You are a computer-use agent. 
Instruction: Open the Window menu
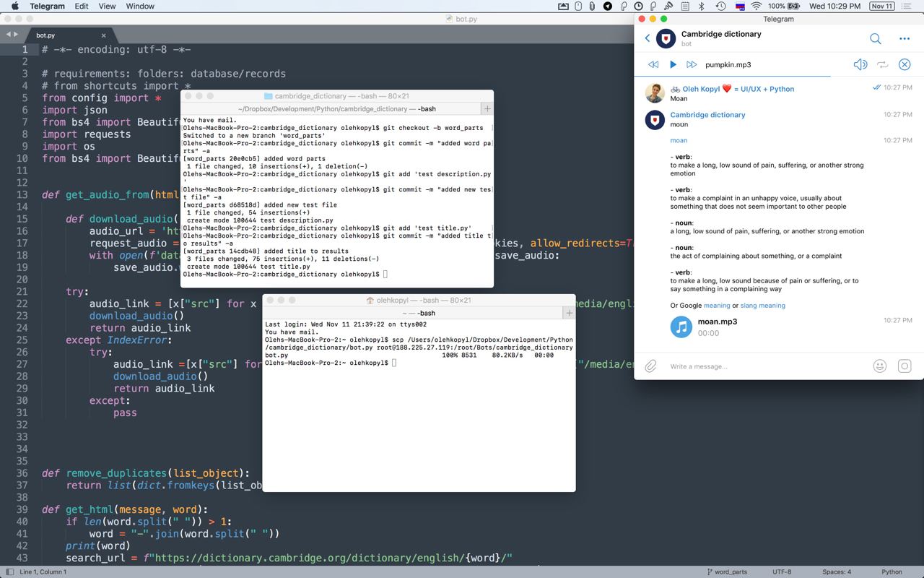coord(140,7)
